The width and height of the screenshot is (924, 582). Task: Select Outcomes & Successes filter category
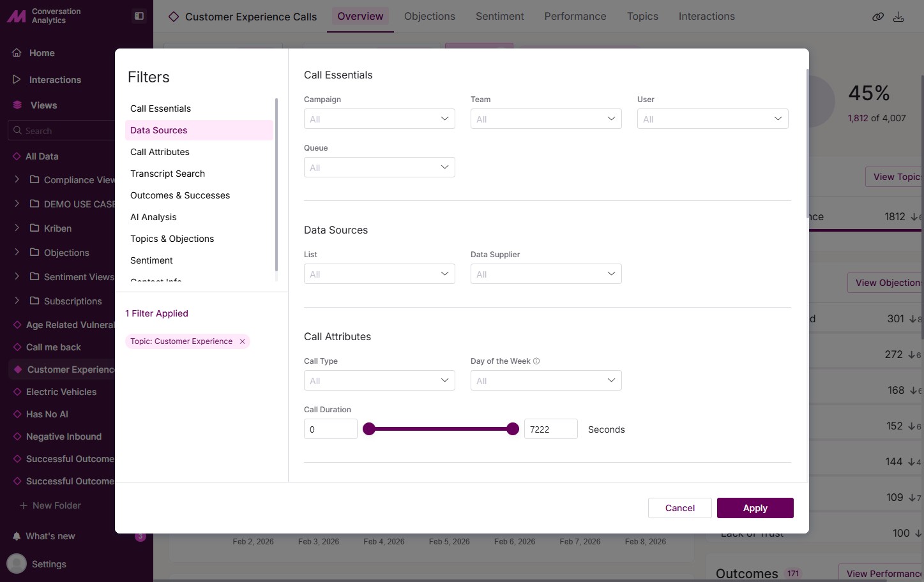point(199,195)
